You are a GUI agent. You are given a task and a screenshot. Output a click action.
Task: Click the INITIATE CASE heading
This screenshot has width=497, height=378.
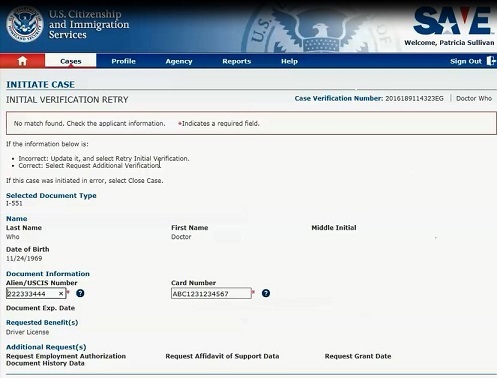[x=40, y=85]
